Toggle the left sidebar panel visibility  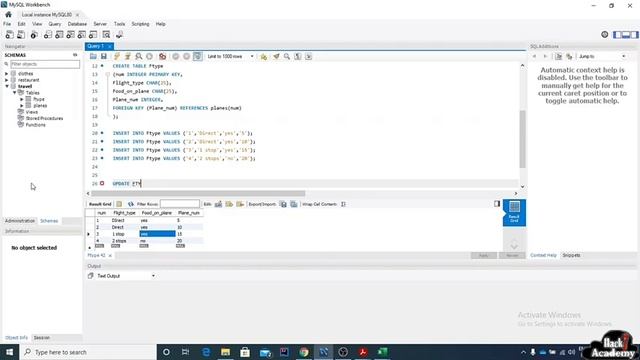point(618,35)
